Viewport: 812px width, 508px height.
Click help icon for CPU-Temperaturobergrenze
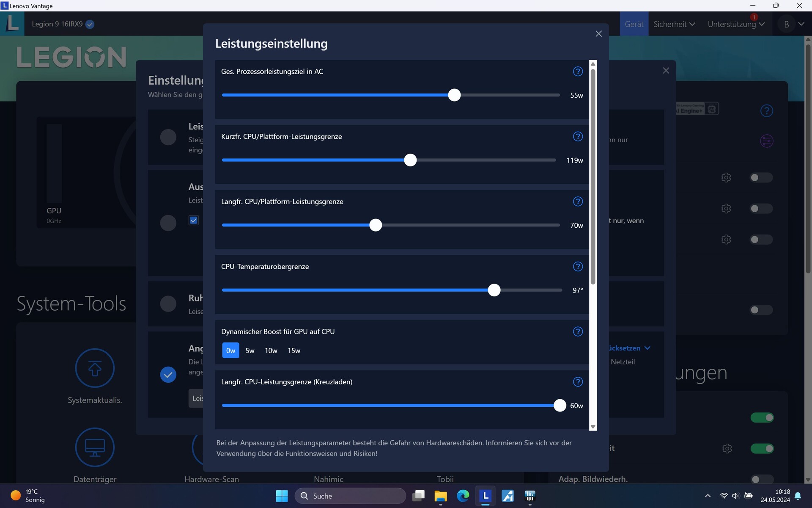[578, 266]
